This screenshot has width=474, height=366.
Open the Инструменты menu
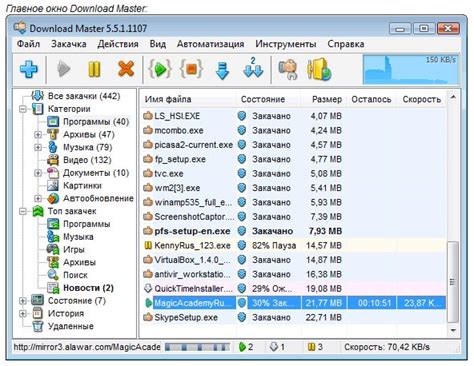286,44
